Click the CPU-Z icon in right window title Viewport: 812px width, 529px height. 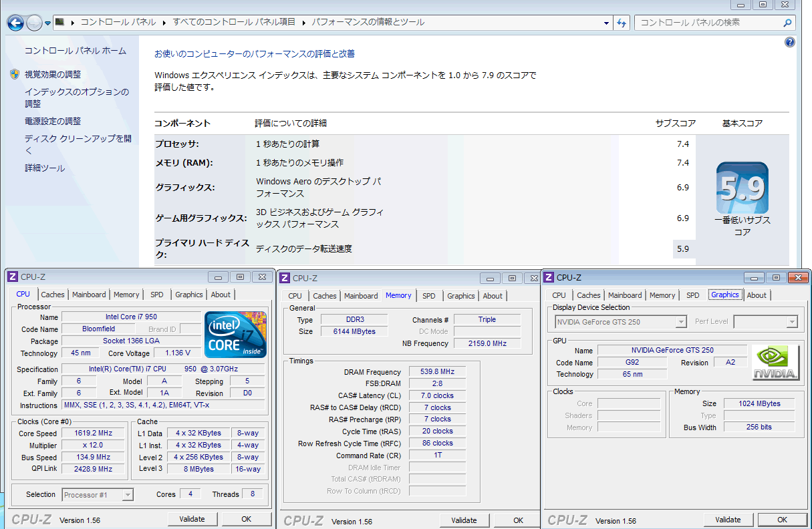tap(549, 277)
